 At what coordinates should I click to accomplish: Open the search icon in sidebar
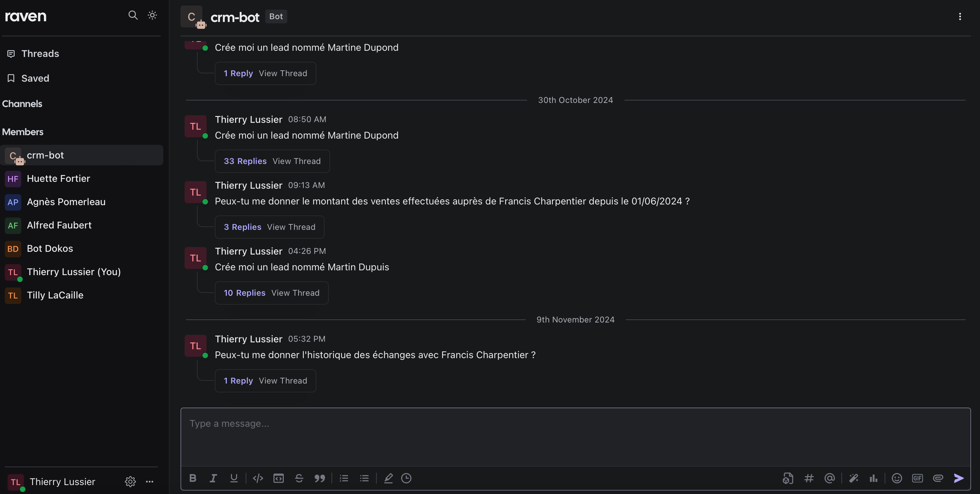133,15
